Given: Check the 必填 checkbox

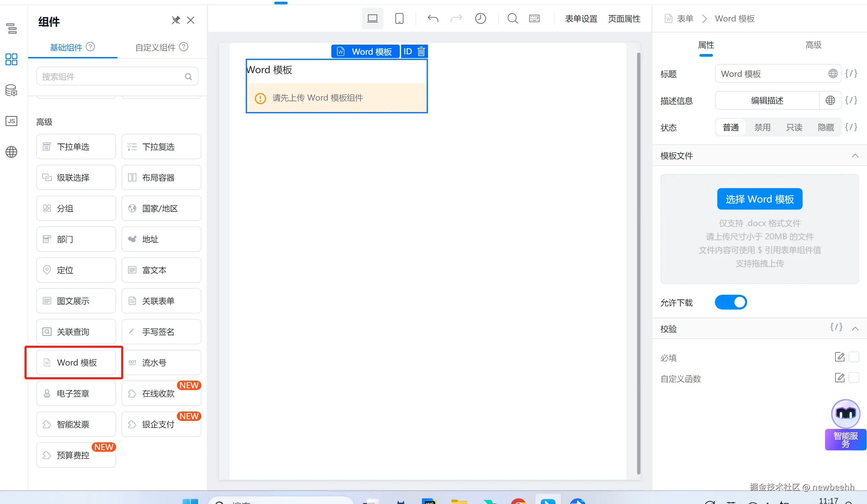Looking at the screenshot, I should (854, 357).
